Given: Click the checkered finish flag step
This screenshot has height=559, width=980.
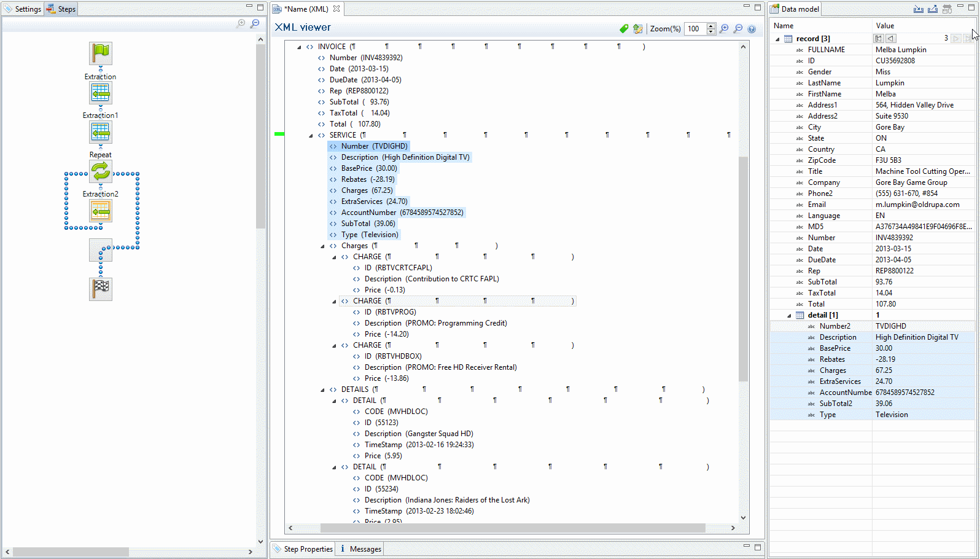Looking at the screenshot, I should point(101,289).
